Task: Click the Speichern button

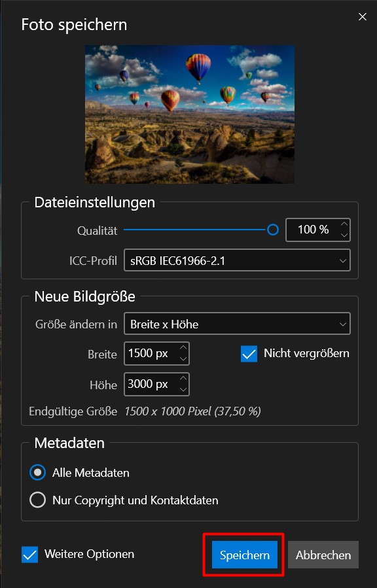Action: [x=245, y=555]
